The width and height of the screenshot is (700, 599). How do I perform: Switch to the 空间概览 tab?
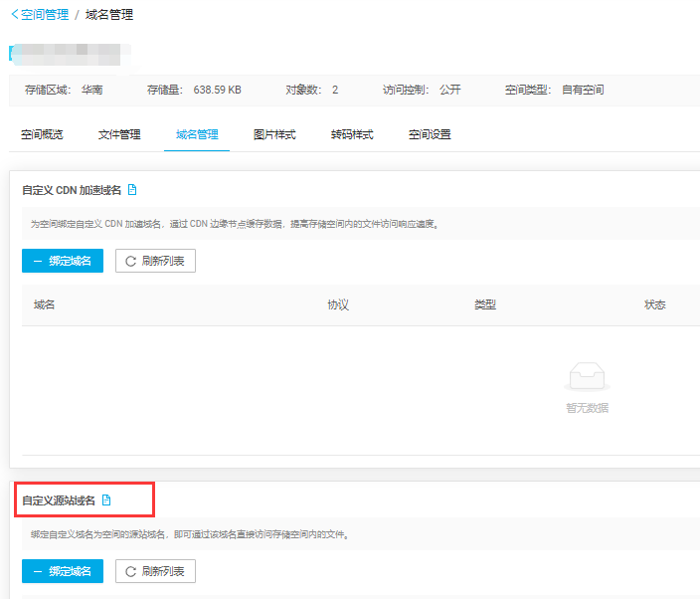point(42,134)
